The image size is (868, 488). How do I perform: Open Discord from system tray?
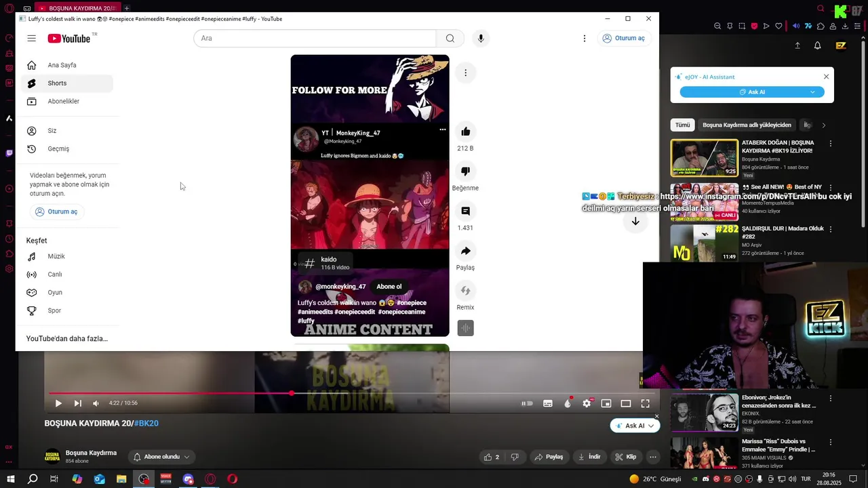coord(706,479)
